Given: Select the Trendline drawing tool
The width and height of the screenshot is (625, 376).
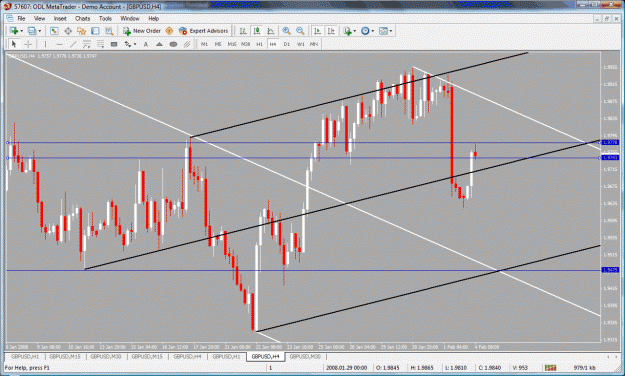Looking at the screenshot, I should pos(73,44).
